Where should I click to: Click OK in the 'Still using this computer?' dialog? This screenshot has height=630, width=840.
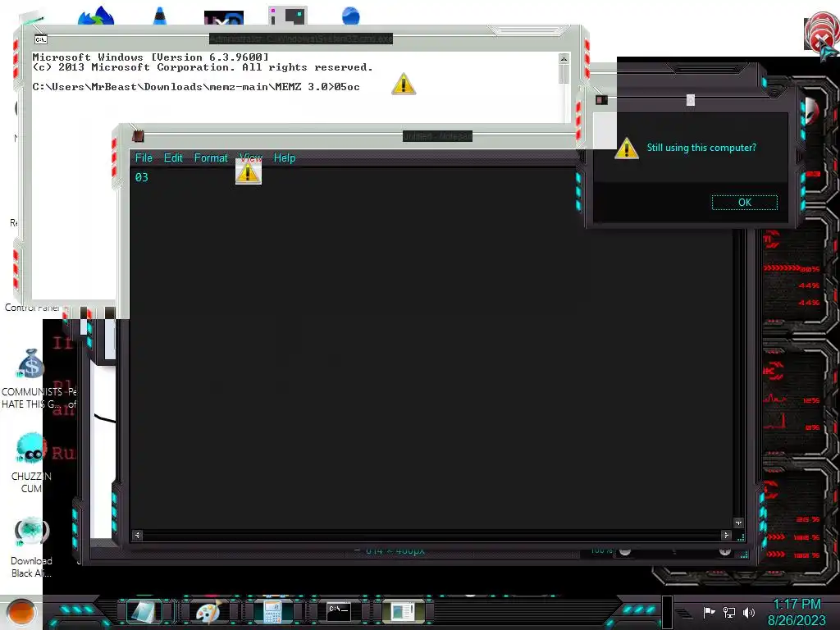[x=744, y=203]
